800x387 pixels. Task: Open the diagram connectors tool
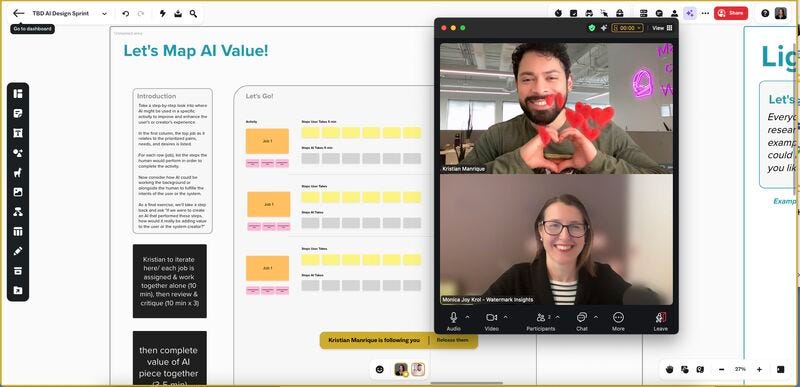point(18,212)
